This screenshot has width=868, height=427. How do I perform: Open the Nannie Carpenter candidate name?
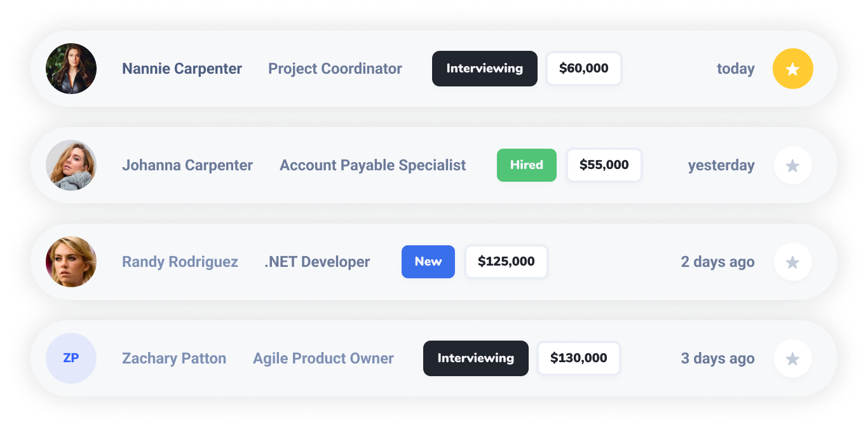pos(182,69)
